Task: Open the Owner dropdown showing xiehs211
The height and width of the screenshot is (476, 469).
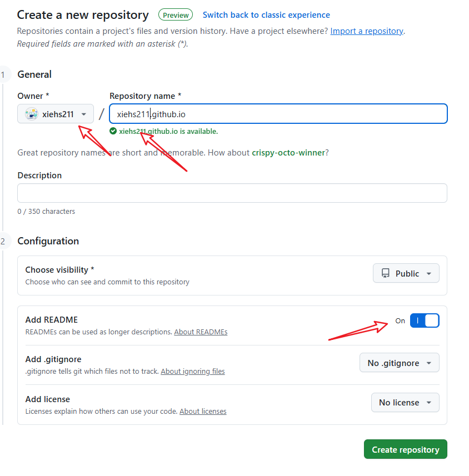Action: [56, 114]
